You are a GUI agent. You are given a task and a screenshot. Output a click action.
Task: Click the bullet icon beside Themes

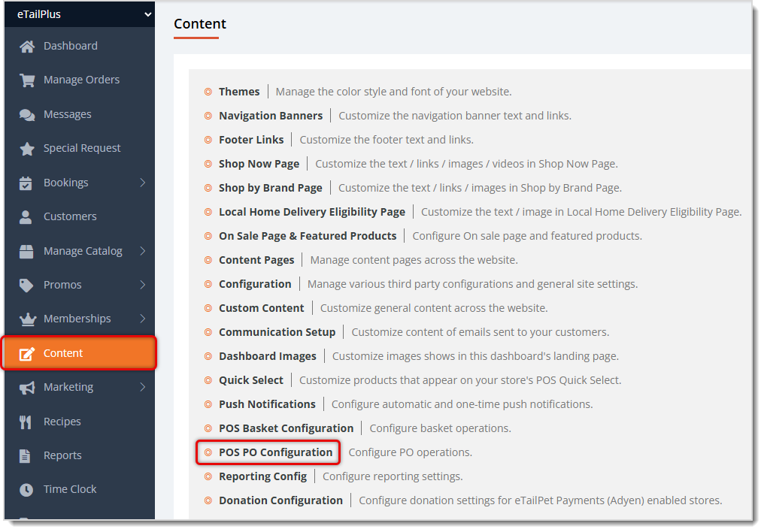[x=208, y=92]
